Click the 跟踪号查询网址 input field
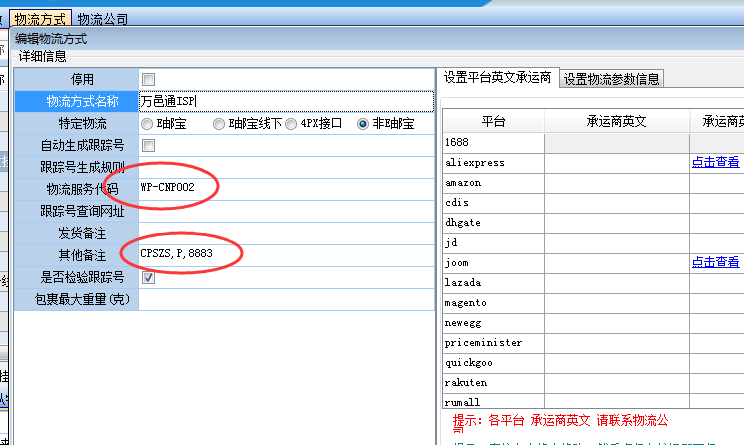 [285, 211]
